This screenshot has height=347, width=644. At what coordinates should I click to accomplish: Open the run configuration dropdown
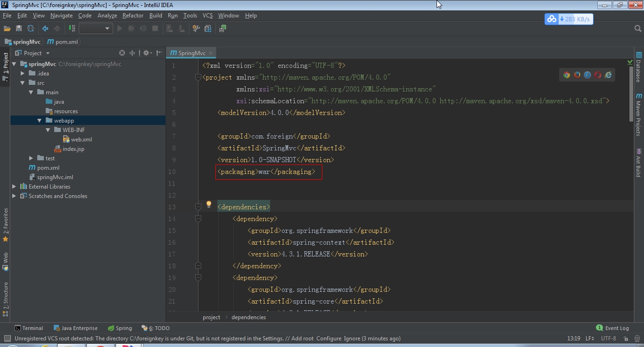(96, 29)
